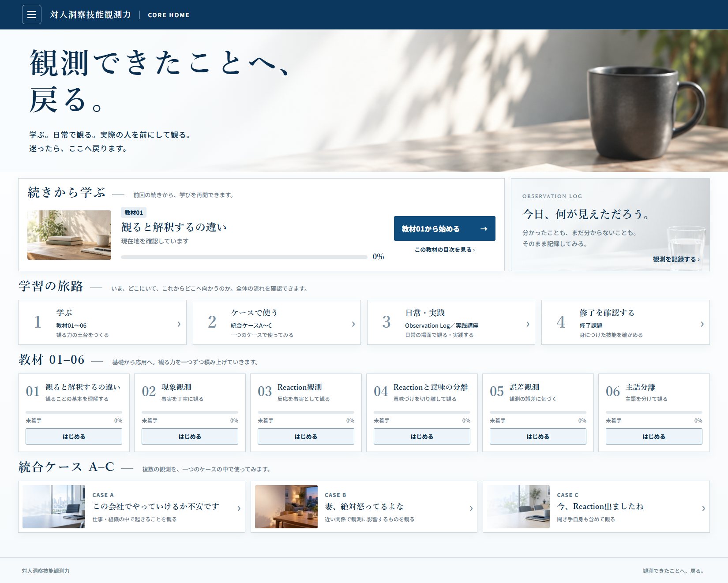Start lesson with 教材01から始める button
The image size is (728, 583).
click(444, 228)
